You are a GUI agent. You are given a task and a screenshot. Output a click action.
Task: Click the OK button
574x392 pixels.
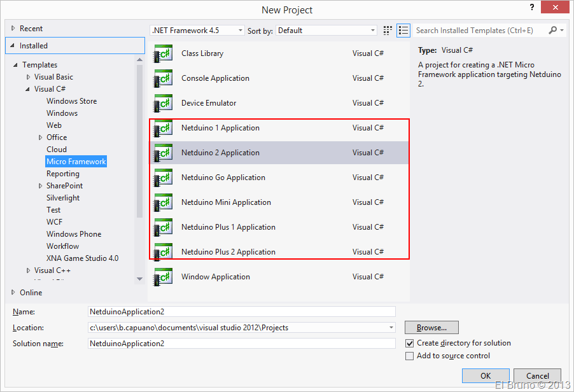coord(486,375)
